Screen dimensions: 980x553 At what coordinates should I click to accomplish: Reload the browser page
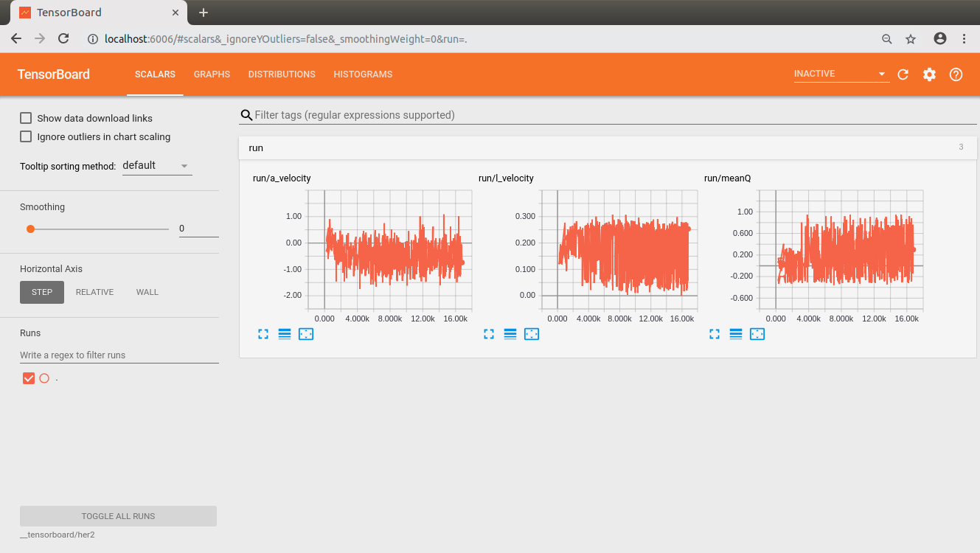click(x=63, y=38)
